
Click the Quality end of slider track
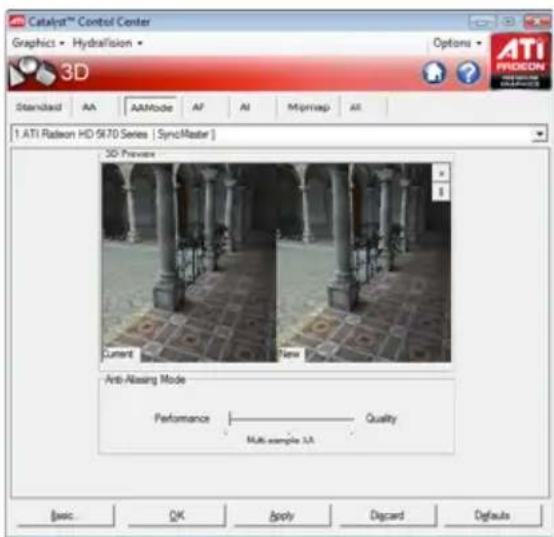(x=352, y=419)
